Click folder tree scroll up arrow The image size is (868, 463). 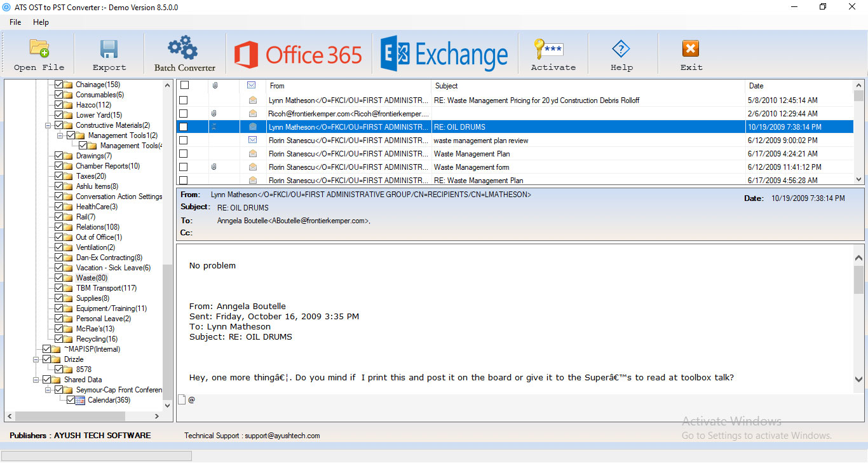pos(168,84)
